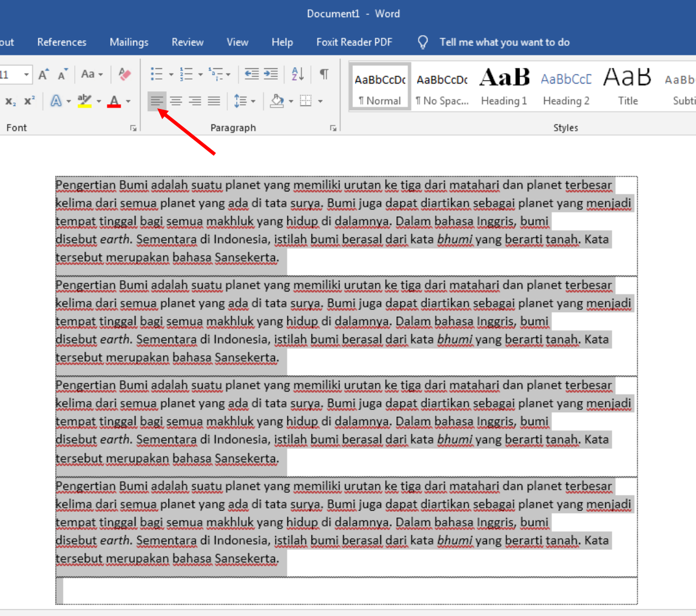
Task: Increase paragraph indent
Action: [x=270, y=74]
